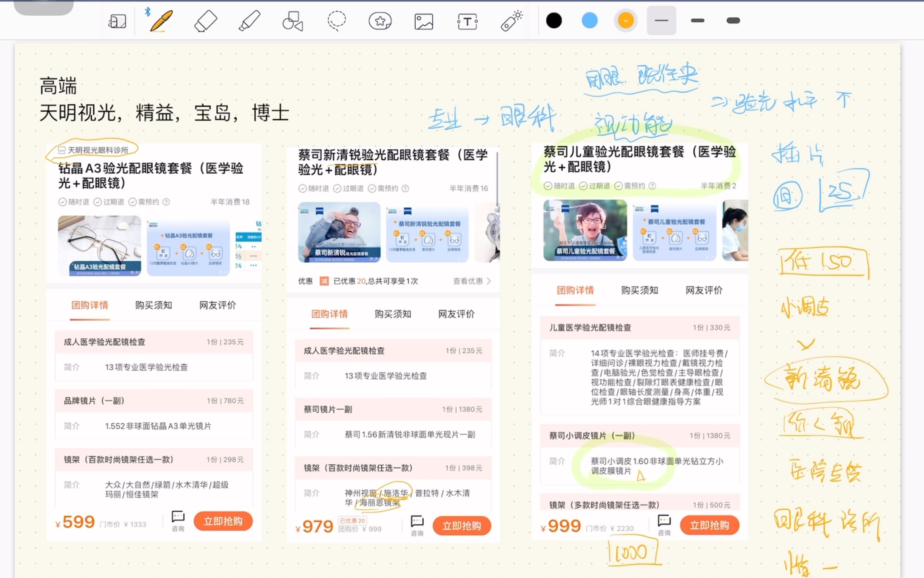Open the eyeglasses photo thumbnail in 钻晶A3 card
The width and height of the screenshot is (924, 578).
[100, 246]
